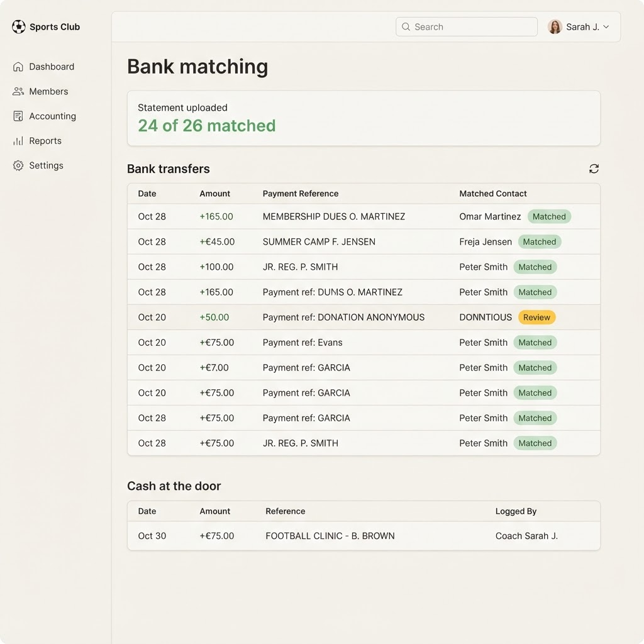The height and width of the screenshot is (644, 644).
Task: Click the Review badge on the donation row
Action: (536, 317)
